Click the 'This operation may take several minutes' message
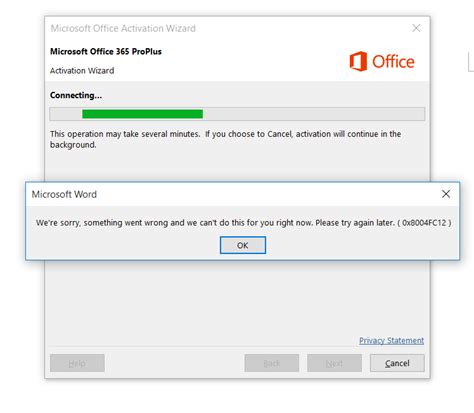Viewport: 474px width, 413px height. pyautogui.click(x=225, y=139)
